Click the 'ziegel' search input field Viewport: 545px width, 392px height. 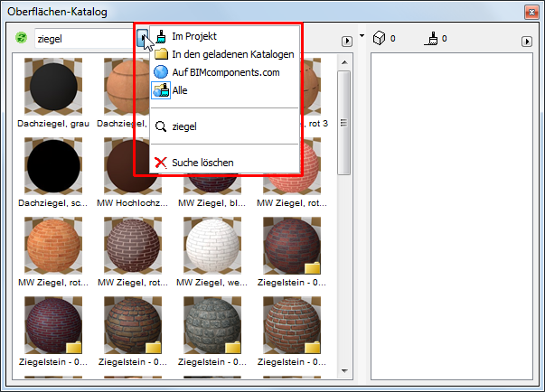[x=84, y=39]
